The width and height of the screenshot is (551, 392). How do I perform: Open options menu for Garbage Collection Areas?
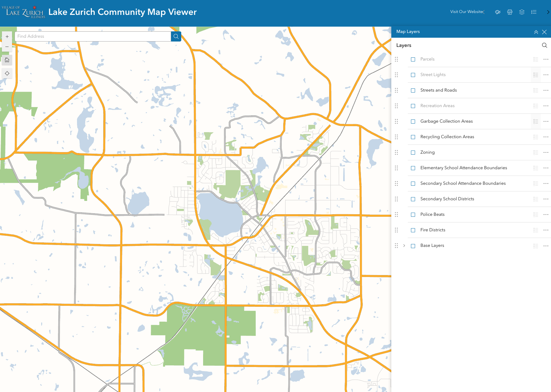(546, 121)
